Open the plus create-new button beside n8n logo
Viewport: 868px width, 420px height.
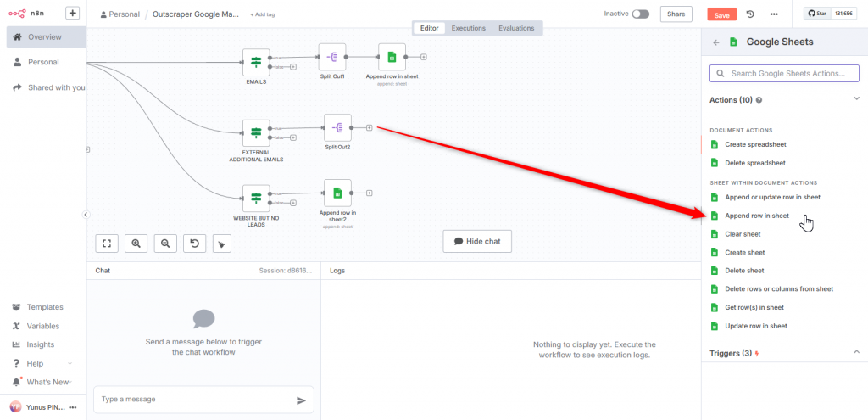click(x=73, y=13)
